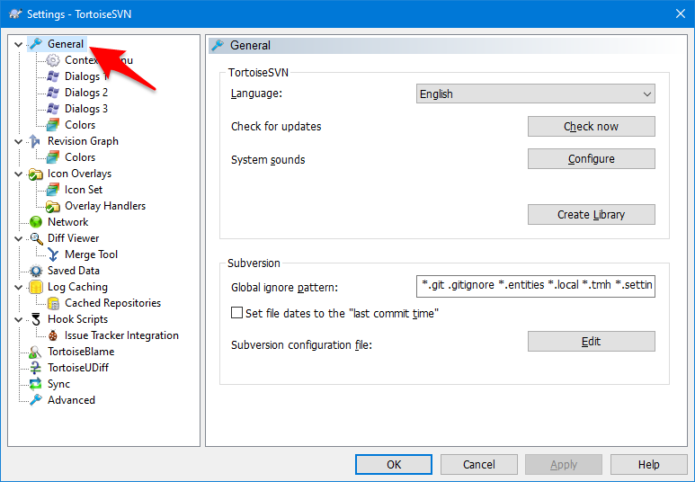Click the Icon Overlays folder icon
The width and height of the screenshot is (695, 482).
click(x=36, y=174)
